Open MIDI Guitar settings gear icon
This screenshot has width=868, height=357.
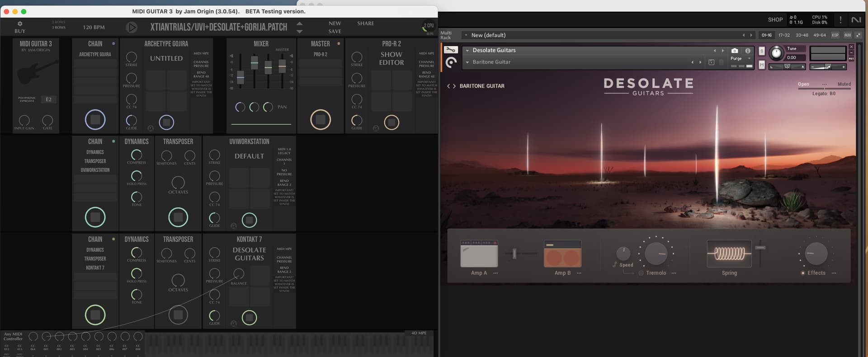20,23
